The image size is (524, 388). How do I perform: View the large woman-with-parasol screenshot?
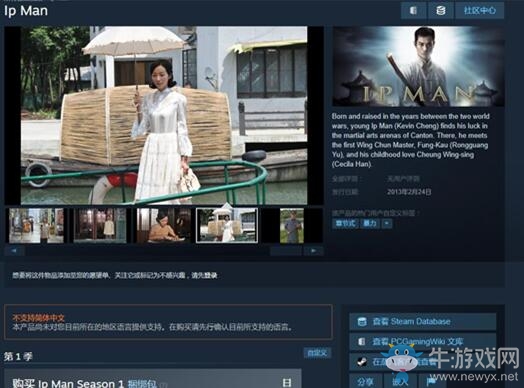point(164,115)
